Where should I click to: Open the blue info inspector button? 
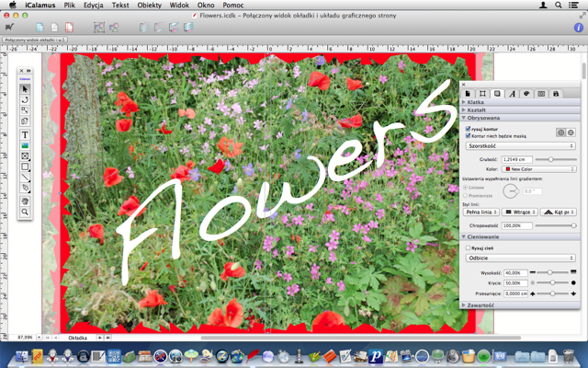579,28
